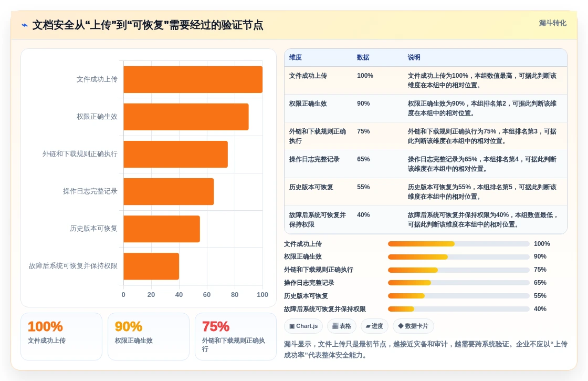Click the blue icon beside the title
The width and height of the screenshot is (588, 381).
click(x=25, y=25)
